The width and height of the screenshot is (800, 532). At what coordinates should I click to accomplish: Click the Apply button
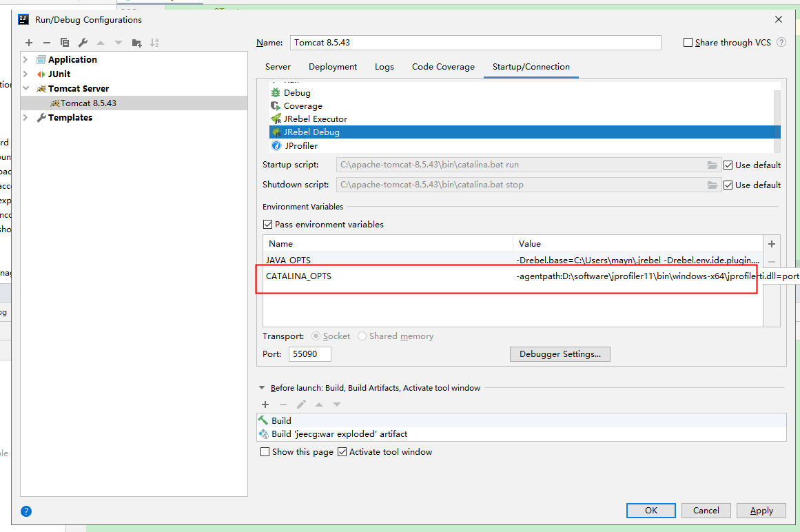[x=761, y=511]
